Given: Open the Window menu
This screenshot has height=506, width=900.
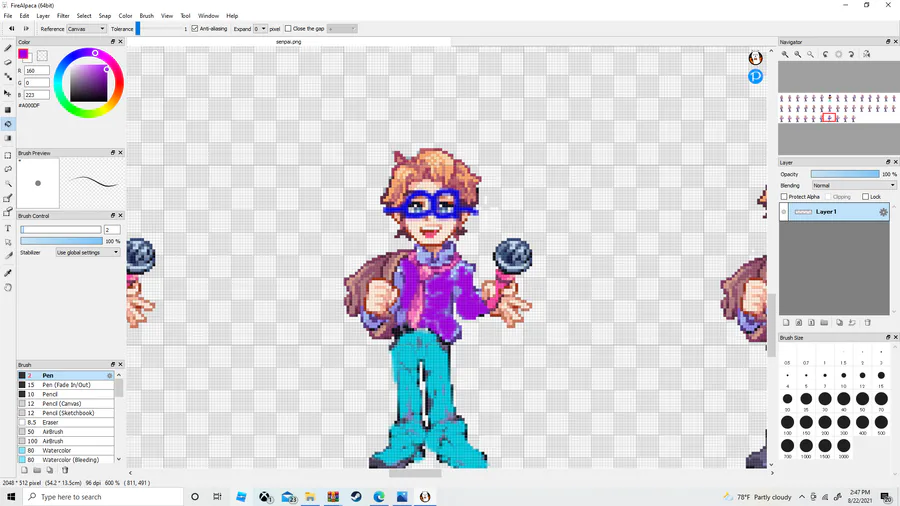Looking at the screenshot, I should coord(208,16).
